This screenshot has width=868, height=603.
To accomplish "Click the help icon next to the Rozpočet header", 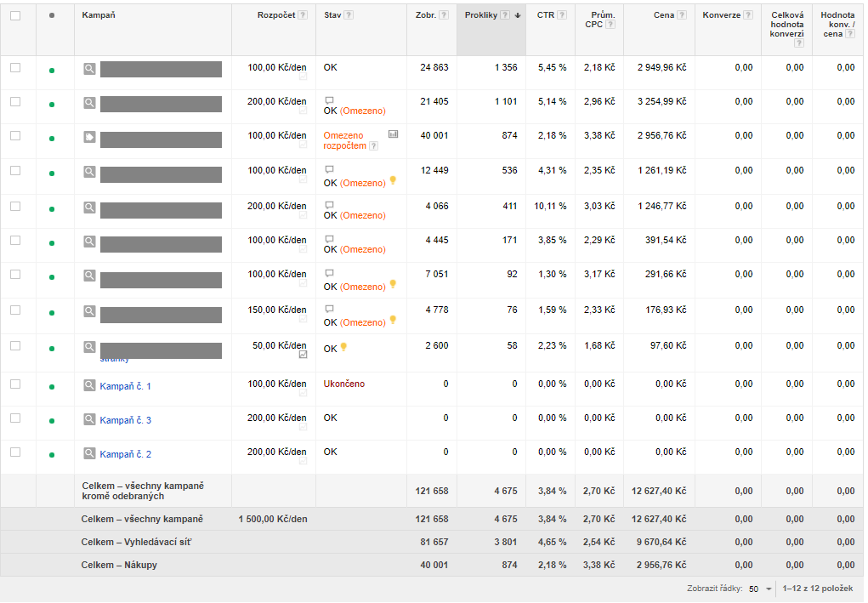I will 304,15.
